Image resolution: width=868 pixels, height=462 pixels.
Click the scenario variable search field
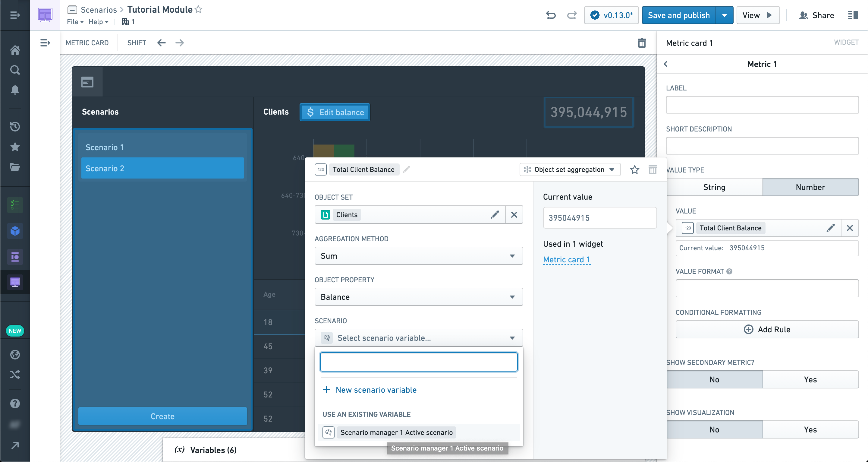[419, 362]
